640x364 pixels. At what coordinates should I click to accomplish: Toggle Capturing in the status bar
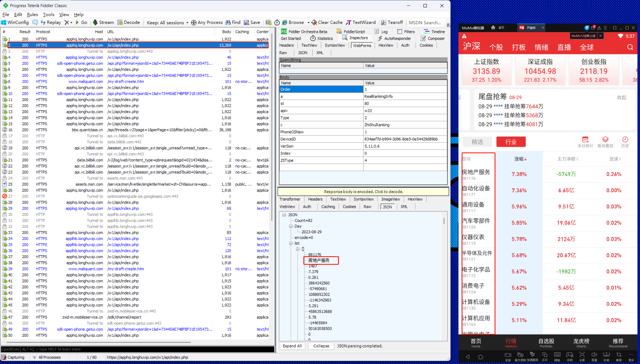pyautogui.click(x=13, y=357)
